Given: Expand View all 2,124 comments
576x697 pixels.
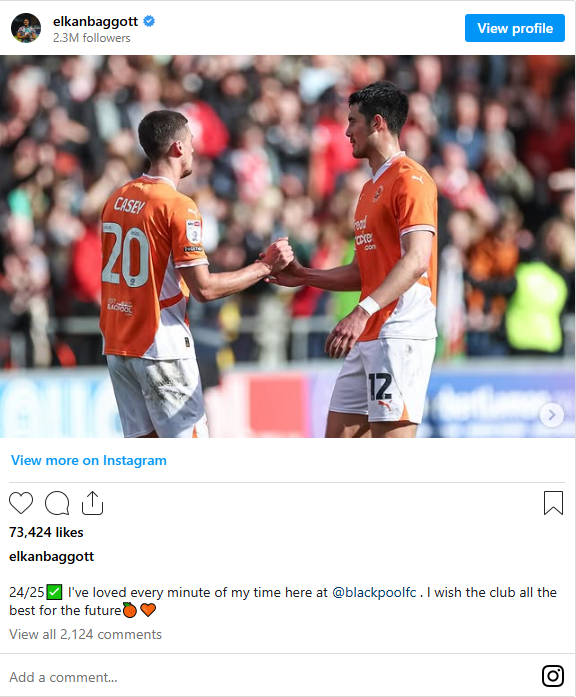Looking at the screenshot, I should click(85, 634).
